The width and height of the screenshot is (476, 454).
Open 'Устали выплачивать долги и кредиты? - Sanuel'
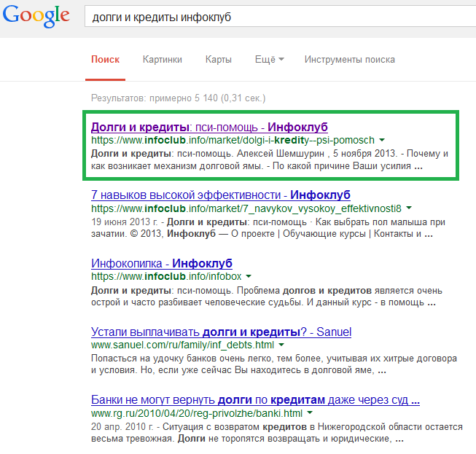pos(222,332)
